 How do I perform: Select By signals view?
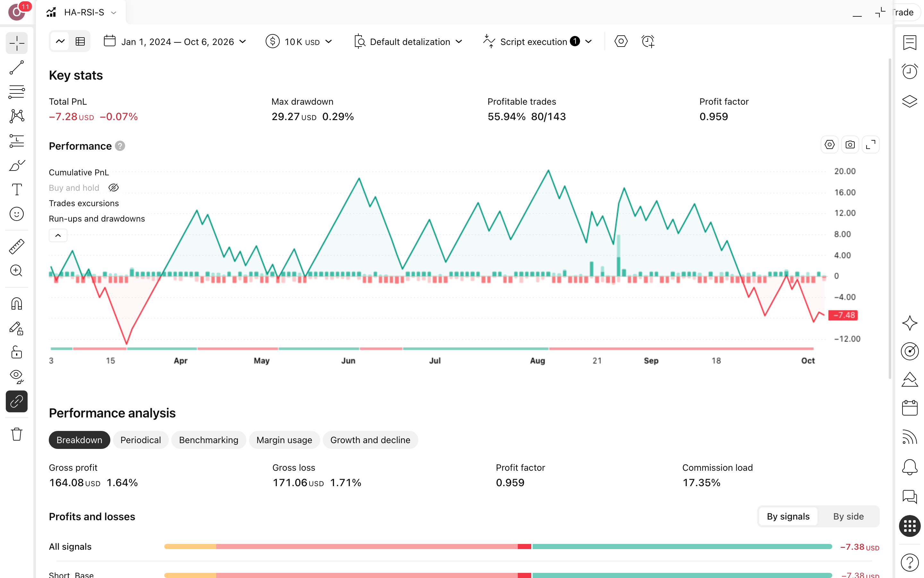pyautogui.click(x=788, y=516)
